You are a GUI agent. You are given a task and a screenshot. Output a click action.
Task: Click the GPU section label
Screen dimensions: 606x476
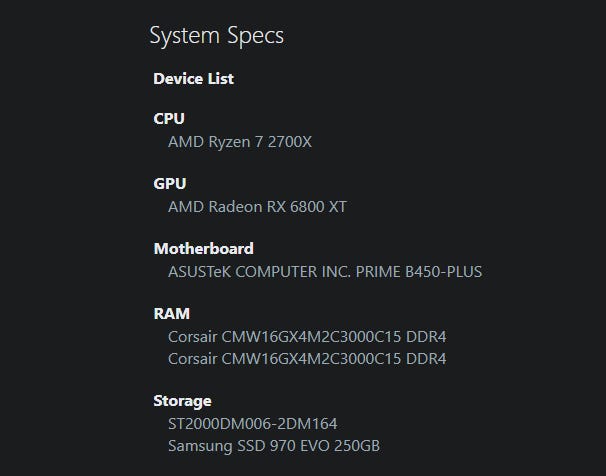point(170,183)
